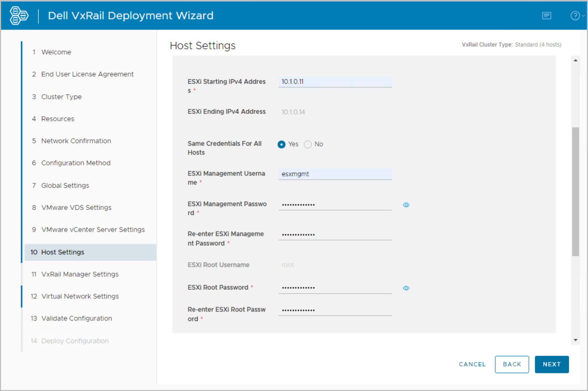588x391 pixels.
Task: Select Yes for Same Credentials For All Hosts
Action: [x=281, y=144]
